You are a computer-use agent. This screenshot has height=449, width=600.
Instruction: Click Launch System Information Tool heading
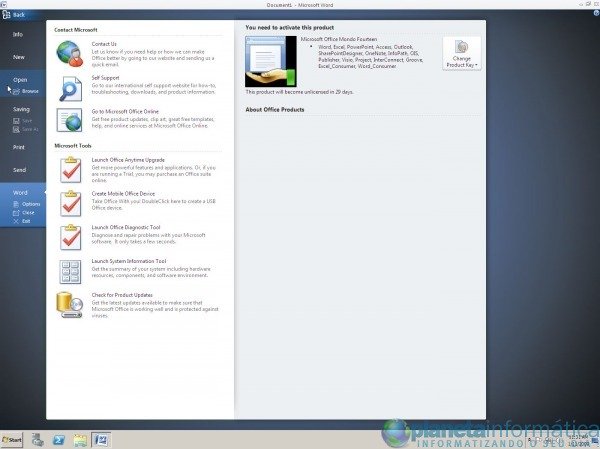[129, 261]
